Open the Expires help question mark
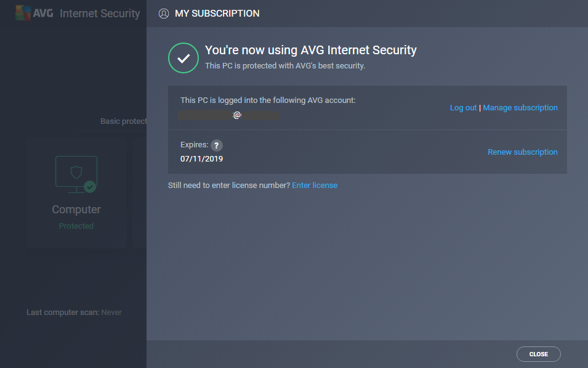588x368 pixels. click(216, 145)
